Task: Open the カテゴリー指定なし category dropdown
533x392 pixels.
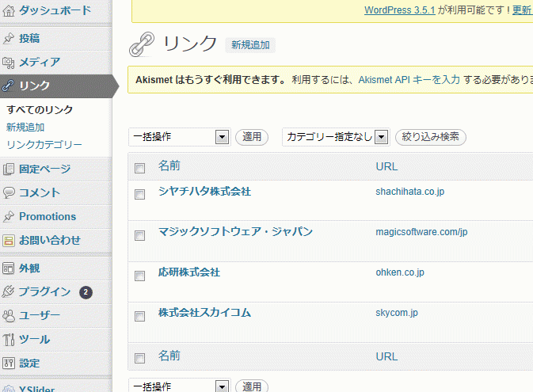Action: pyautogui.click(x=336, y=137)
